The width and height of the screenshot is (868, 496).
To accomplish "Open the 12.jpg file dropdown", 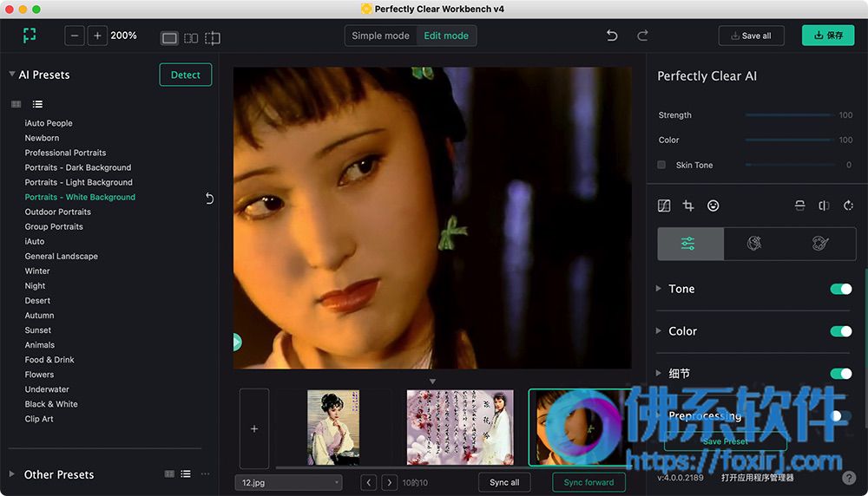I will point(288,483).
